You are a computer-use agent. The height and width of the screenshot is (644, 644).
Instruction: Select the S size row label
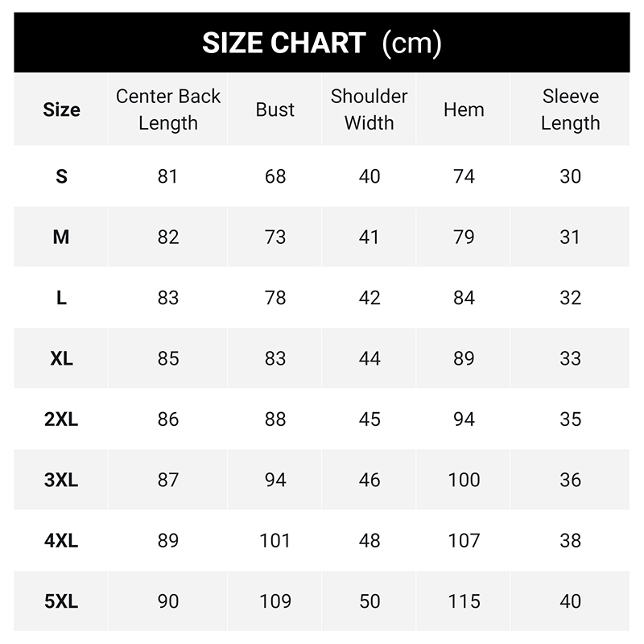pos(61,176)
